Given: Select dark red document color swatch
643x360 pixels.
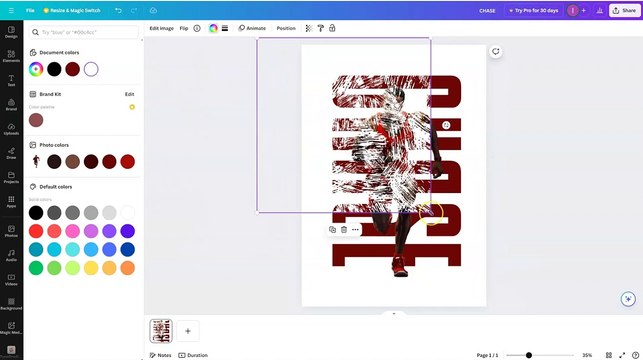Looking at the screenshot, I should pos(73,69).
